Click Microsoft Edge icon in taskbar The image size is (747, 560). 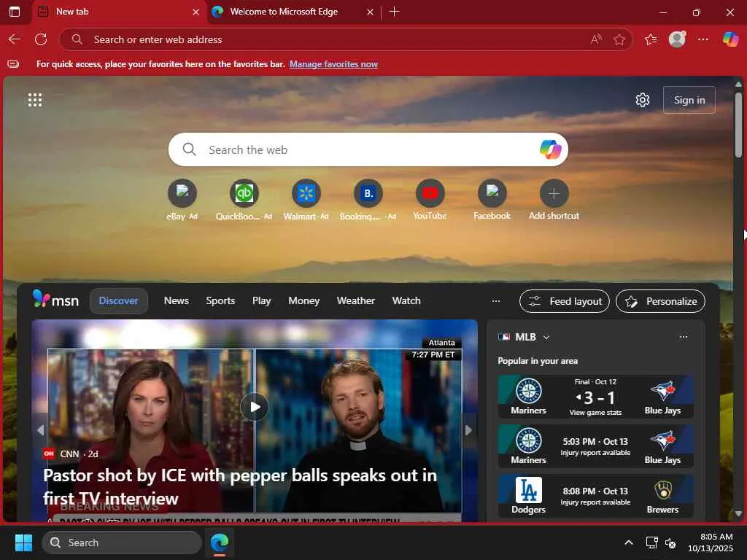click(x=220, y=542)
